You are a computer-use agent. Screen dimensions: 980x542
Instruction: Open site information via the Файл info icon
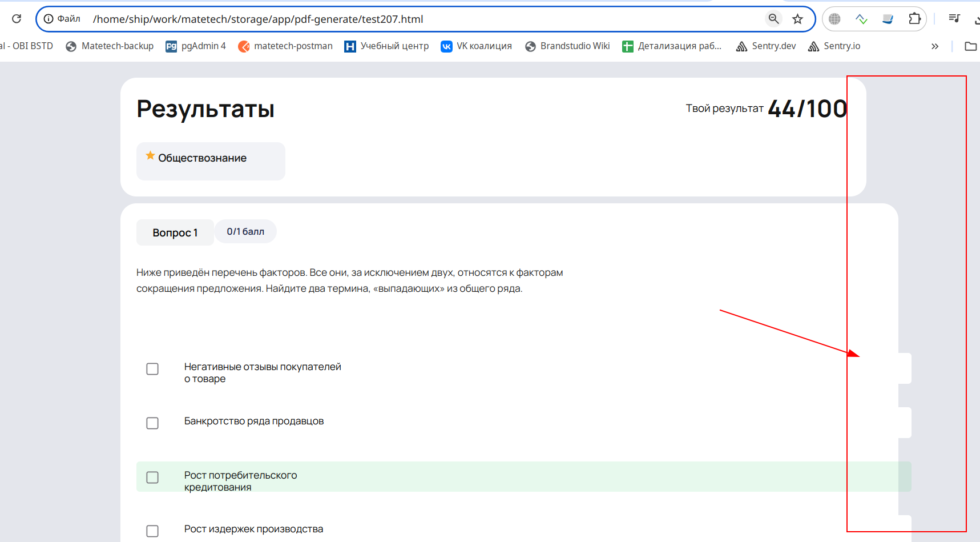pos(51,18)
